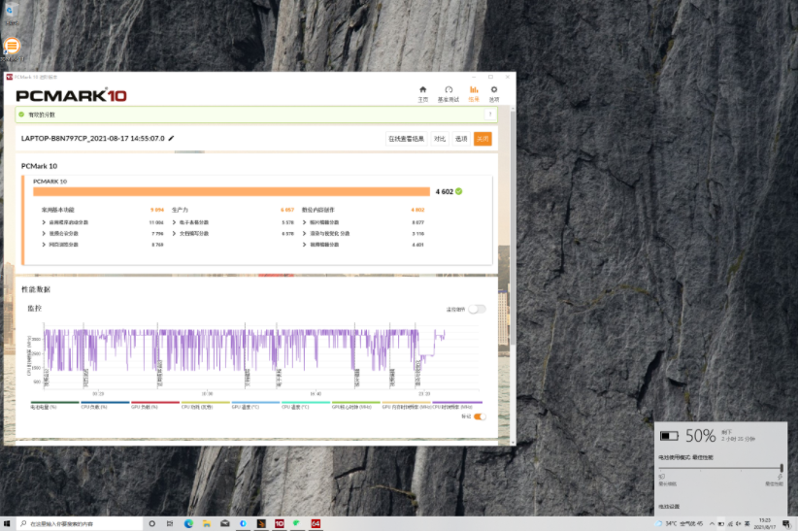This screenshot has height=532, width=799.
Task: Toggle the green GPU core clock legend
Action: (x=355, y=405)
